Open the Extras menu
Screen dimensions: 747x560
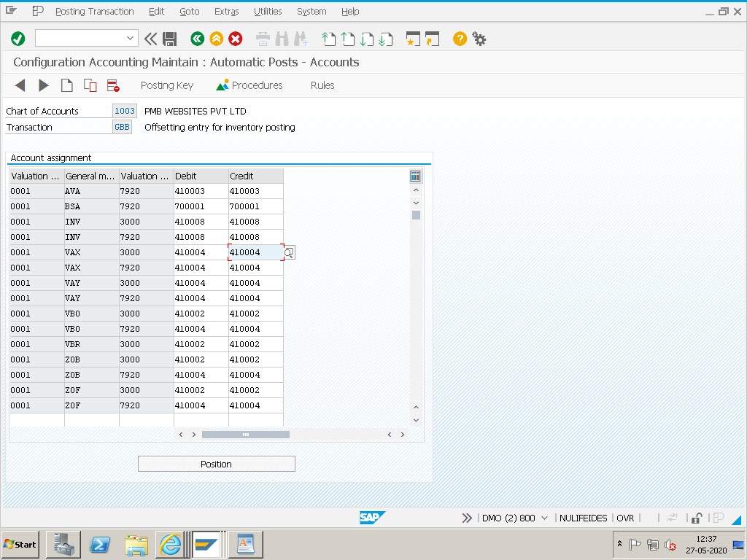click(226, 12)
